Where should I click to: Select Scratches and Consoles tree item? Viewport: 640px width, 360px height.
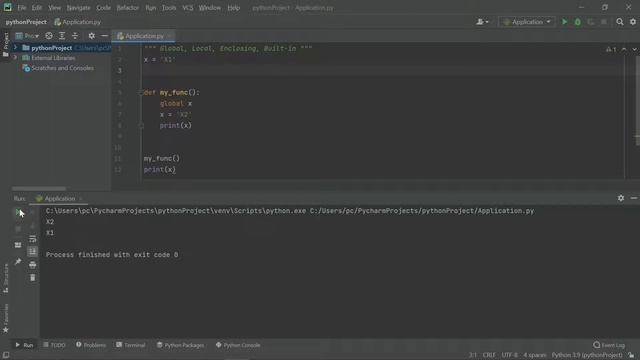point(58,68)
